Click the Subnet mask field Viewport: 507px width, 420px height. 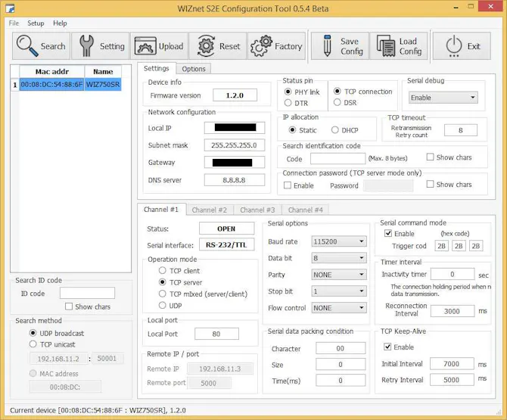coord(234,145)
